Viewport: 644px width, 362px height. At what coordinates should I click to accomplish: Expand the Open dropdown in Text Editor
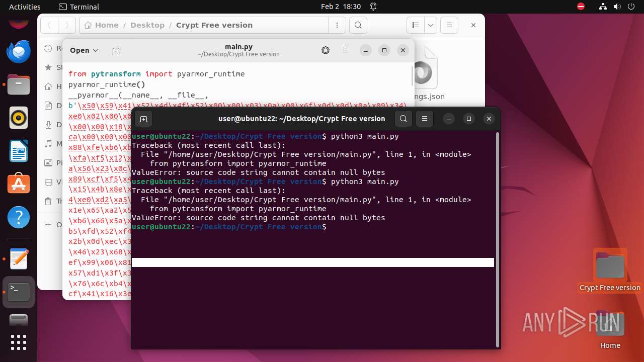pyautogui.click(x=84, y=50)
